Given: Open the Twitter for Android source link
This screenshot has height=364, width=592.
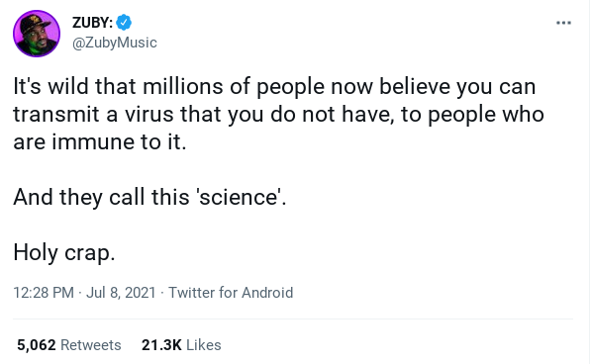Looking at the screenshot, I should point(231,293).
